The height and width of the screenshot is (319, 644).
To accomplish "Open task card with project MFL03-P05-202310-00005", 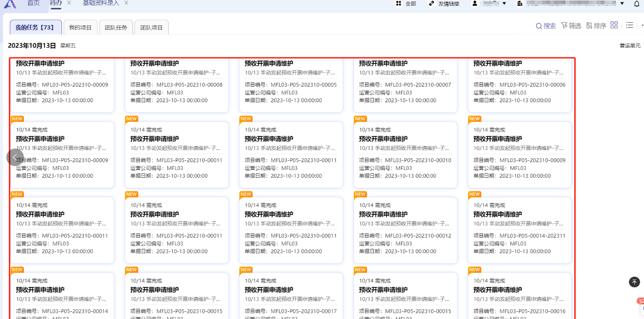I will tap(291, 85).
